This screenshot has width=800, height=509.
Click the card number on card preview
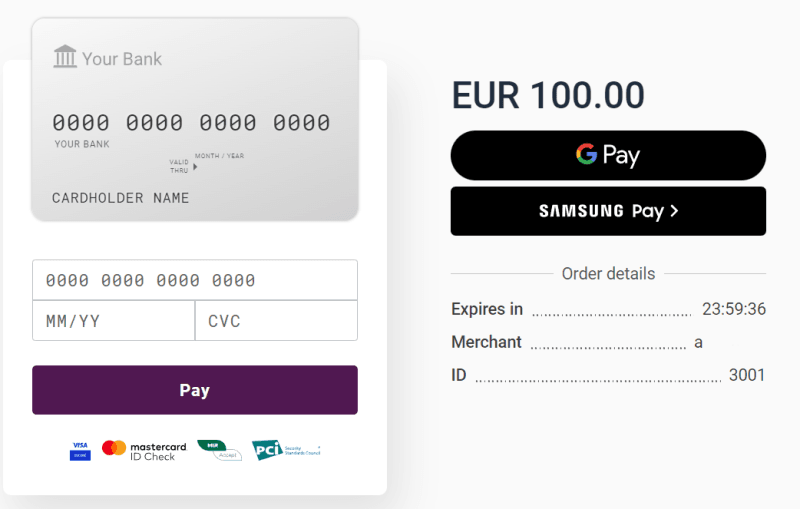pos(191,123)
